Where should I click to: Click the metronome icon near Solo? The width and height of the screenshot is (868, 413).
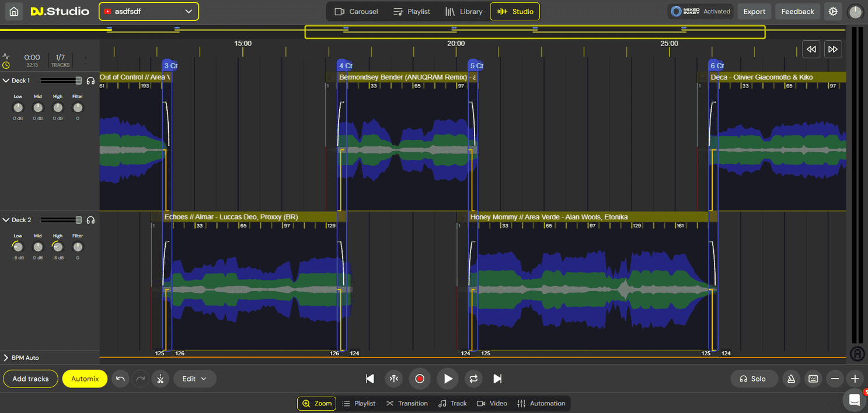[791, 379]
